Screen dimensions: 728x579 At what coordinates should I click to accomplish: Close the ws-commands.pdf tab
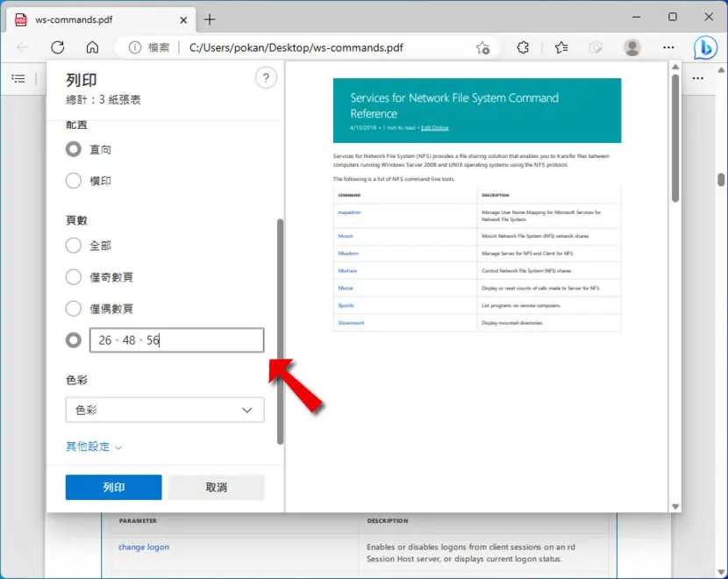tap(183, 20)
